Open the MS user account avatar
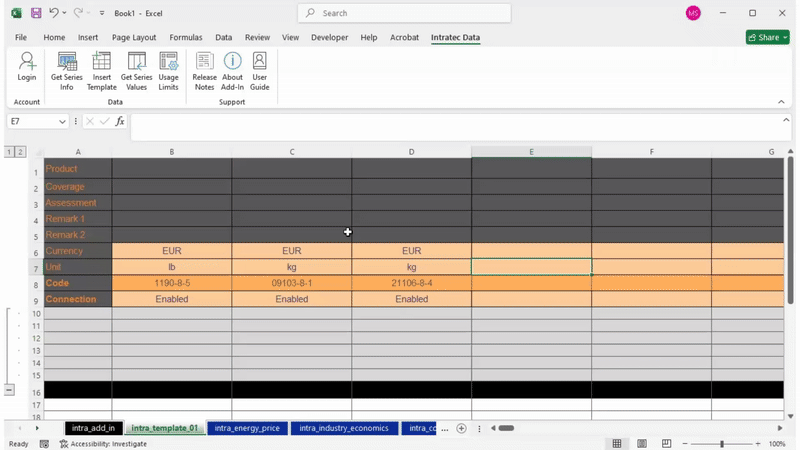The image size is (800, 450). pyautogui.click(x=693, y=13)
